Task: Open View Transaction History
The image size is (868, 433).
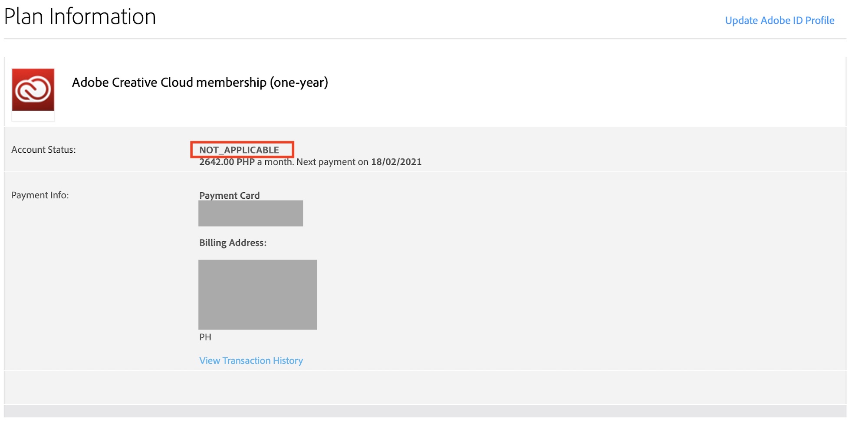Action: tap(251, 361)
